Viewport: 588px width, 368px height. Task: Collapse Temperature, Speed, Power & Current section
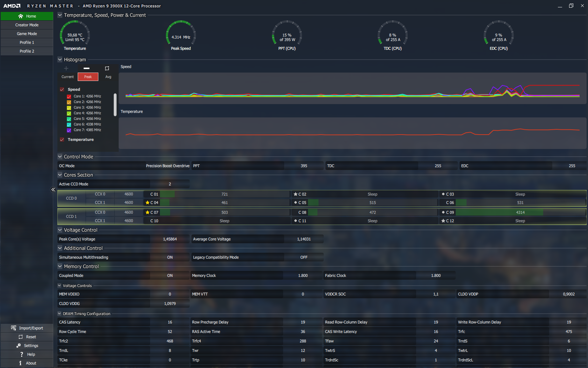click(x=60, y=15)
